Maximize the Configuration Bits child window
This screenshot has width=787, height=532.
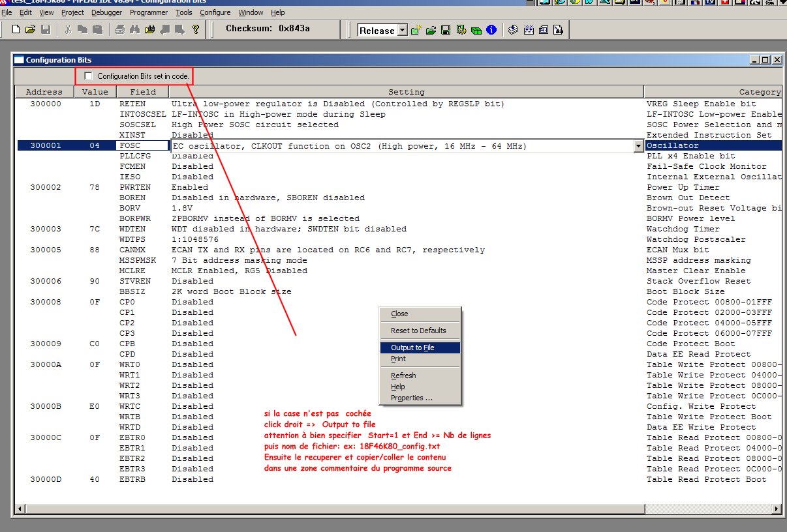coord(765,60)
